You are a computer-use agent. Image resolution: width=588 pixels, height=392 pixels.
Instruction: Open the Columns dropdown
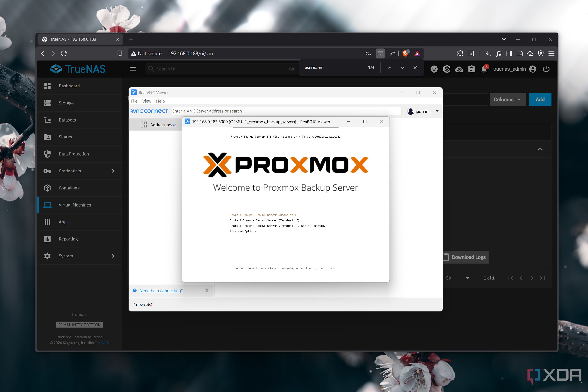pos(508,99)
